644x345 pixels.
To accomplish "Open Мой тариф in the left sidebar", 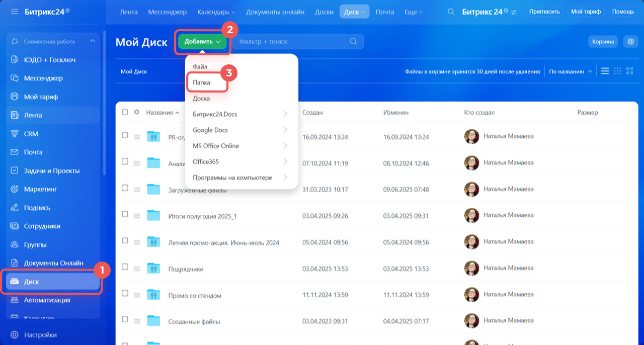I will point(53,97).
